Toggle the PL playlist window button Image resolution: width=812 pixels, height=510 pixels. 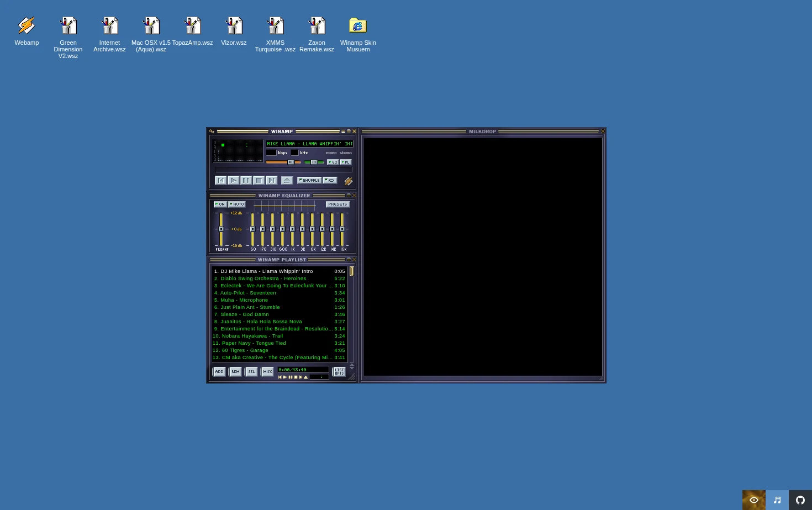click(x=345, y=162)
